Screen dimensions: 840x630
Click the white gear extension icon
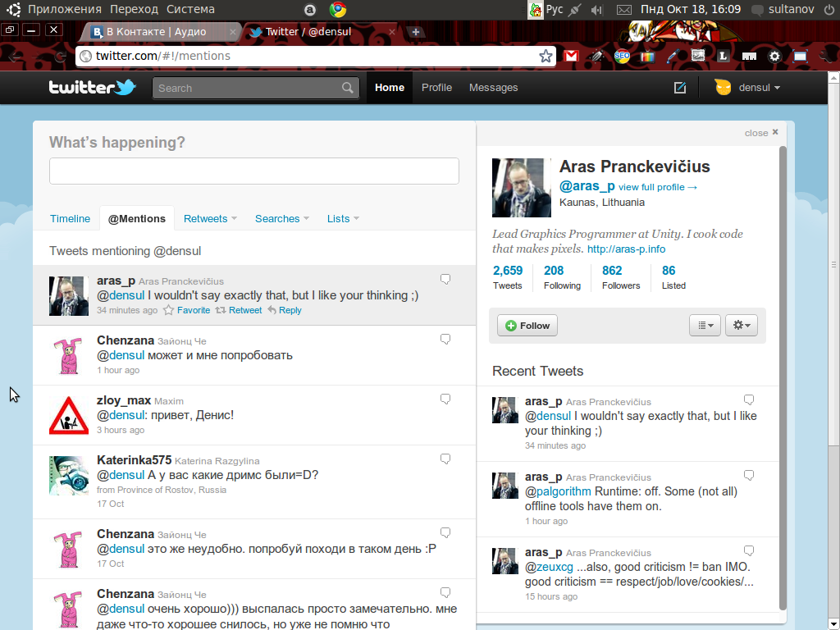coord(774,56)
